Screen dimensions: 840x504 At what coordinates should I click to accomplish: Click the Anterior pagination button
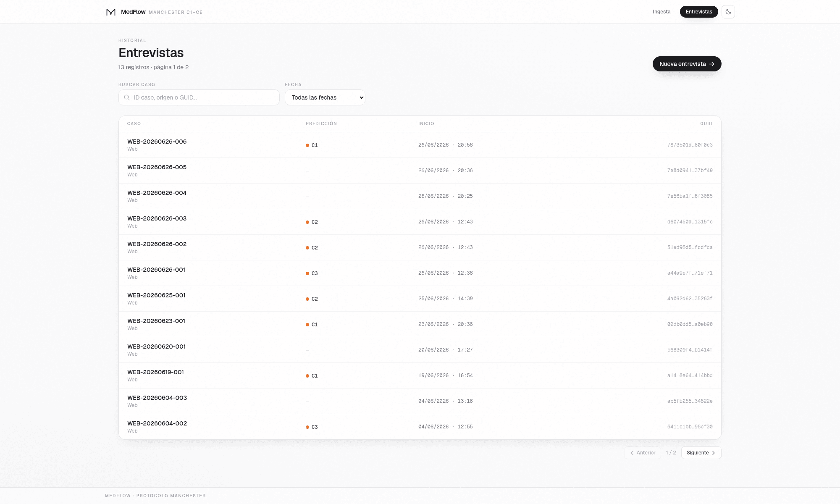coord(643,453)
